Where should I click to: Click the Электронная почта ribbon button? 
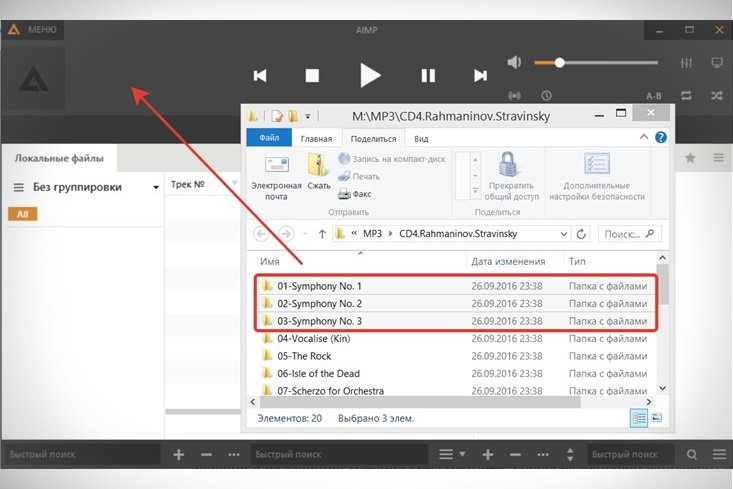click(276, 179)
